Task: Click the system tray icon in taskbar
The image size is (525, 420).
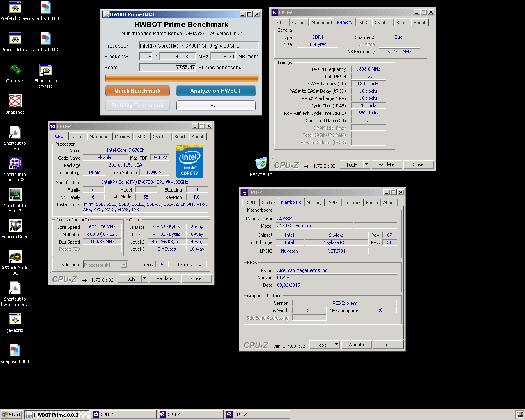Action: pos(519,415)
